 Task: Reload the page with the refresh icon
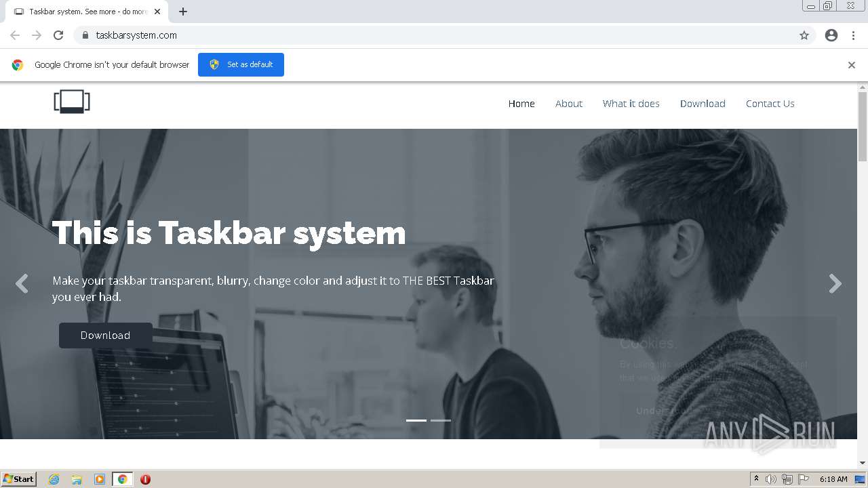tap(58, 35)
